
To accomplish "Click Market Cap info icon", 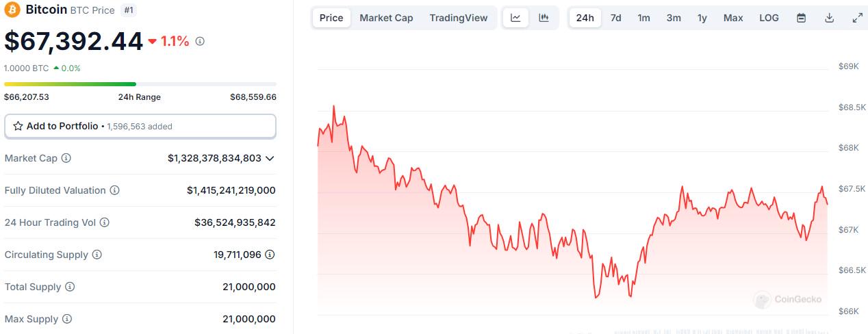I will coord(66,158).
